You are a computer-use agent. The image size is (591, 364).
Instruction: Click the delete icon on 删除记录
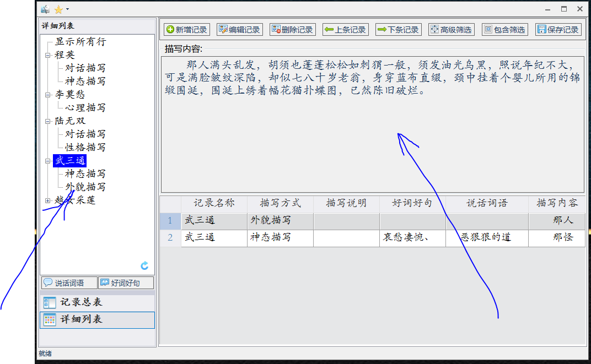pyautogui.click(x=276, y=29)
